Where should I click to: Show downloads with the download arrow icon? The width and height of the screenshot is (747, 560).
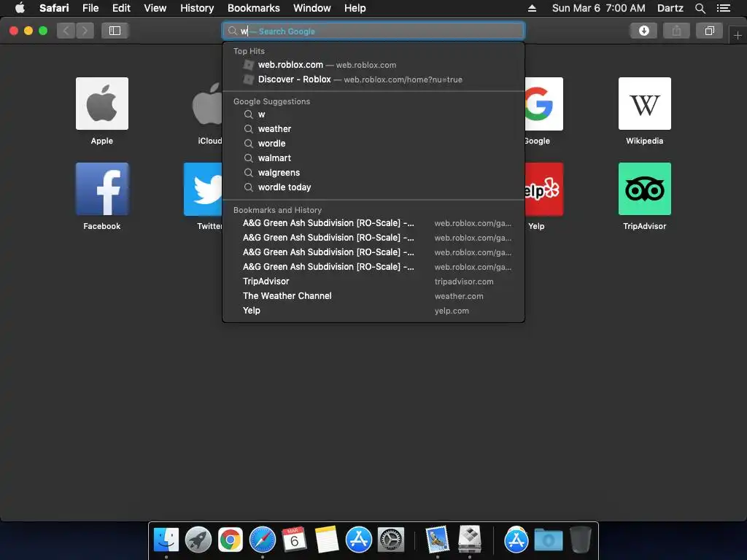click(x=643, y=31)
